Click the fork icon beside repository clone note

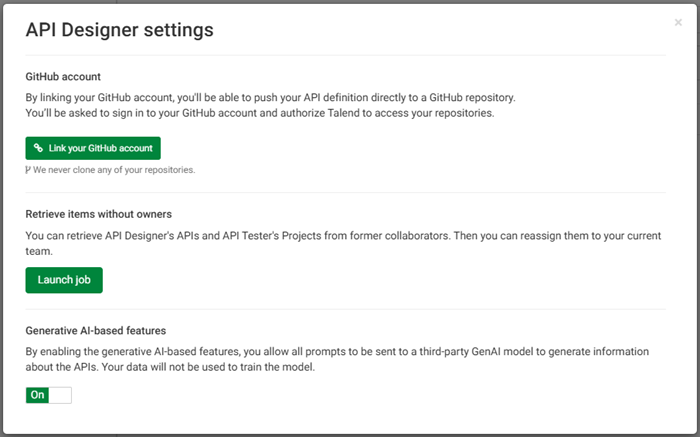(x=28, y=170)
